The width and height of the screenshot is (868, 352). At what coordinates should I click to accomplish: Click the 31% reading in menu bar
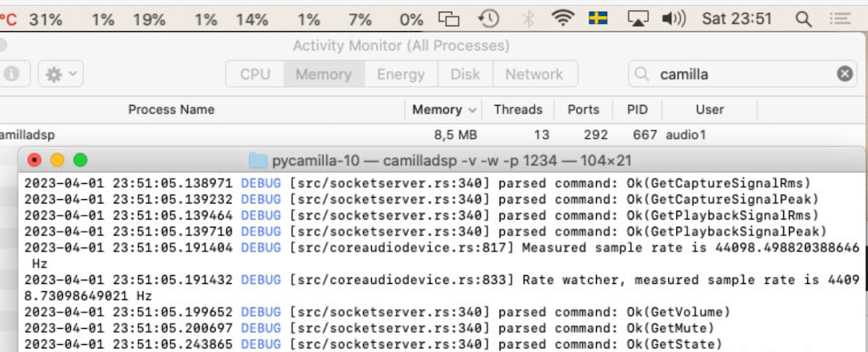[46, 20]
